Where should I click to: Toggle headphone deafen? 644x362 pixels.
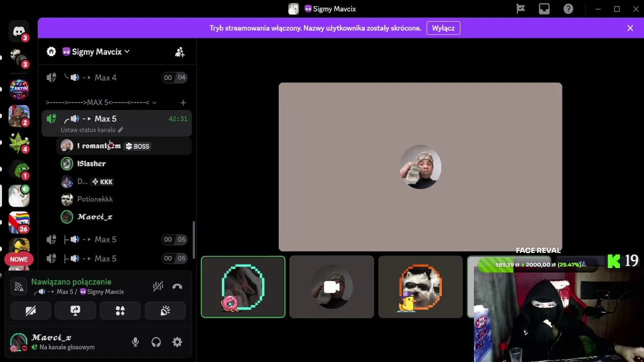click(156, 342)
